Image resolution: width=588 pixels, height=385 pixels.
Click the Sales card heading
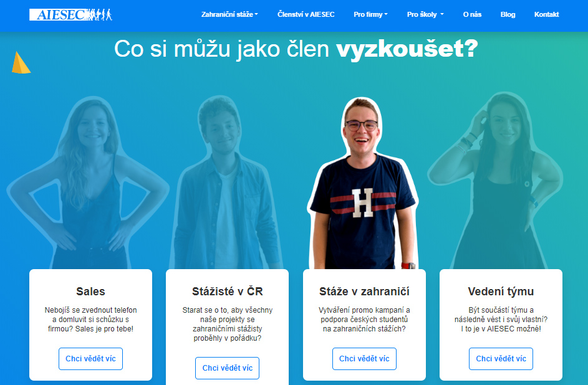(x=91, y=292)
